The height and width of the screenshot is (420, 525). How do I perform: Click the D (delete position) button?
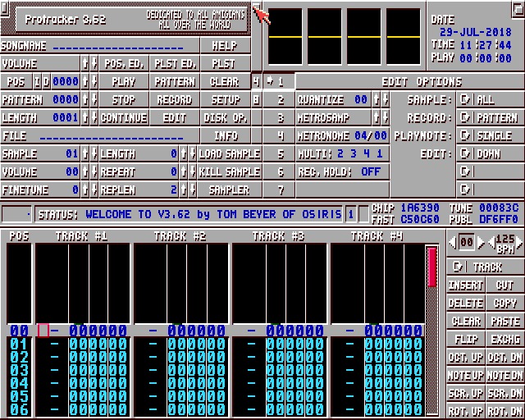[46, 82]
